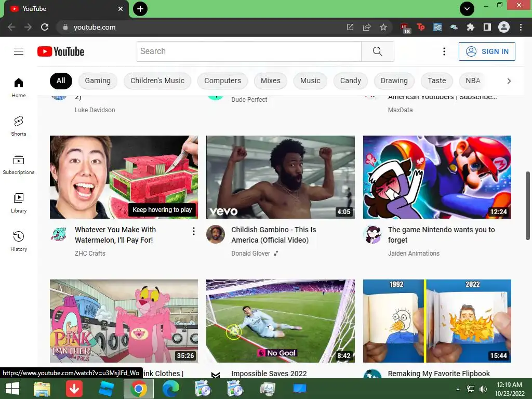Open the YouTube hamburger guide menu
The image size is (532, 399).
pyautogui.click(x=19, y=51)
